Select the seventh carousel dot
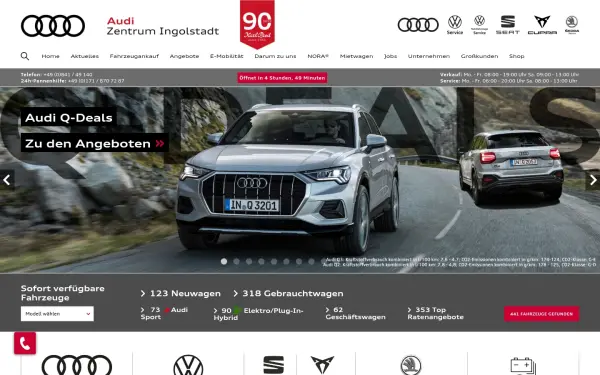 [x=299, y=261]
